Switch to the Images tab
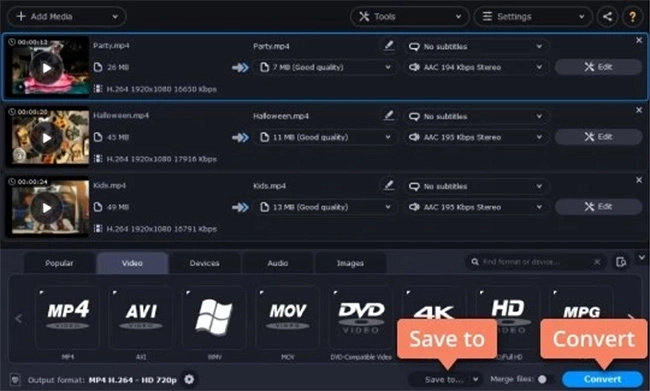Screen dimensions: 650x391 pyautogui.click(x=350, y=263)
